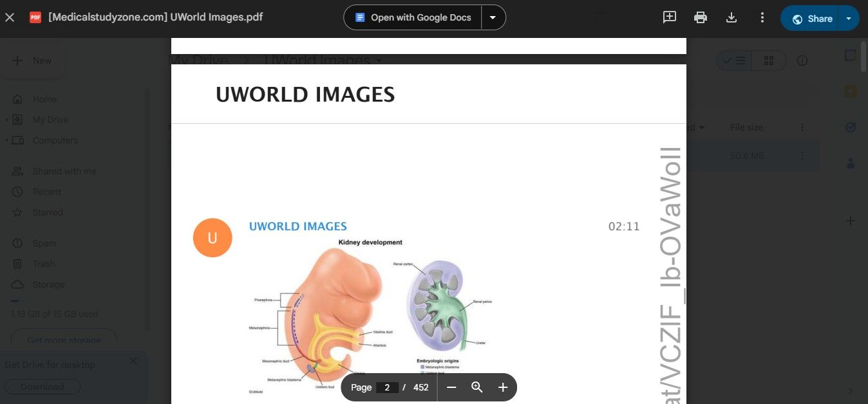Click the kidney development diagram image
This screenshot has height=404, width=868.
(370, 316)
